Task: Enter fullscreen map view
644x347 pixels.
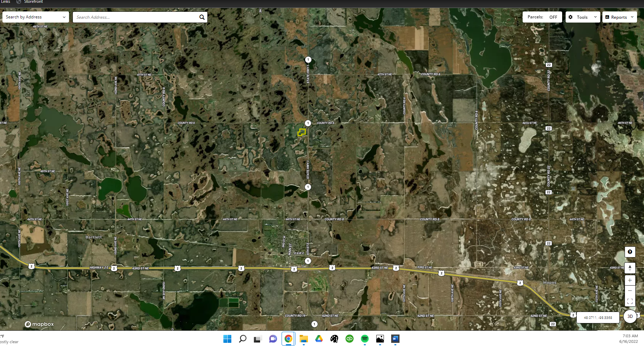Action: (x=630, y=301)
